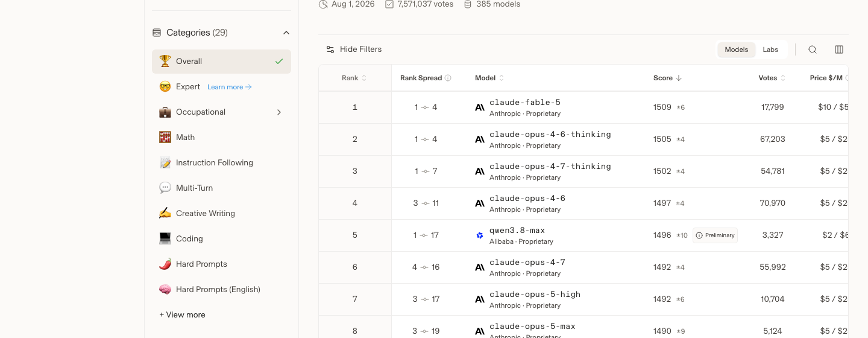Sort by the Rank column

354,78
